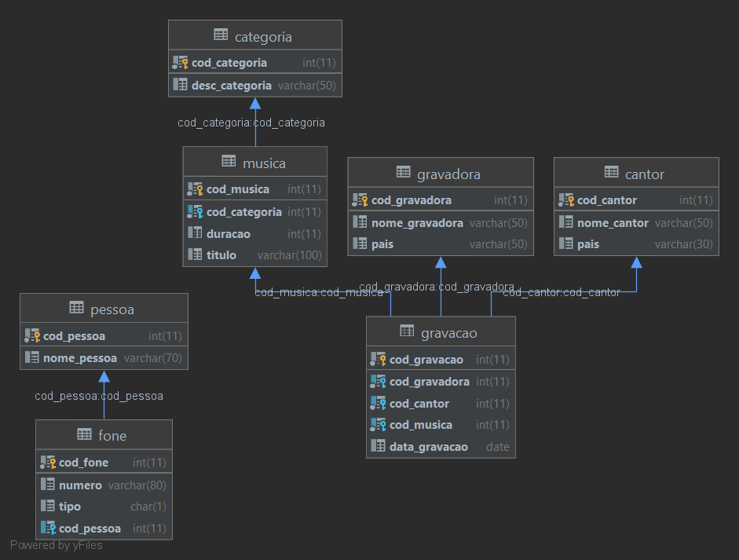
Task: Select the cod_cantor:cod_cantor connection label
Action: [x=562, y=292]
